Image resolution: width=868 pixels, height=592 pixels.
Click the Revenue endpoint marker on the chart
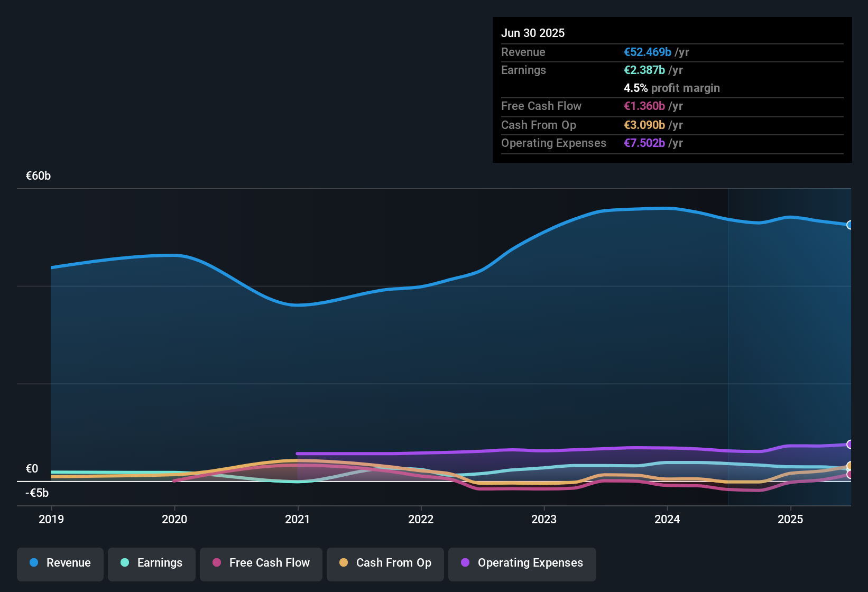click(850, 225)
